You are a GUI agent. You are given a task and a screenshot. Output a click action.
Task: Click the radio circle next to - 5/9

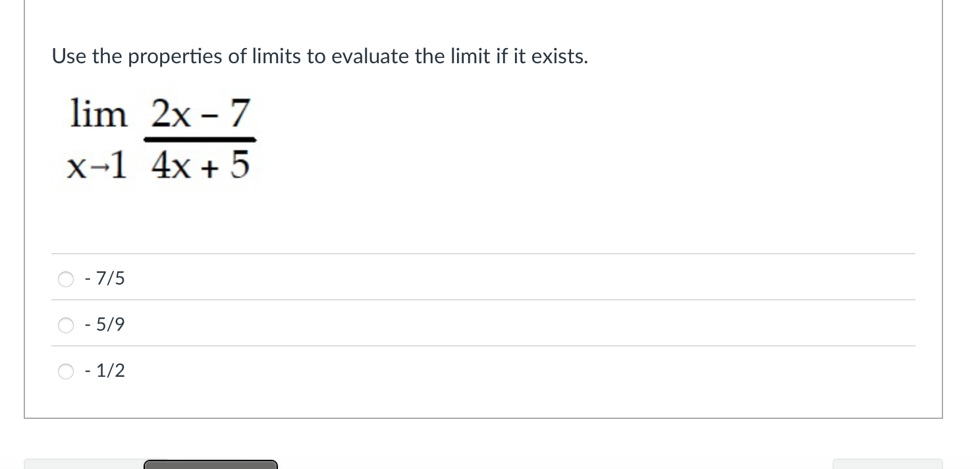tap(66, 325)
